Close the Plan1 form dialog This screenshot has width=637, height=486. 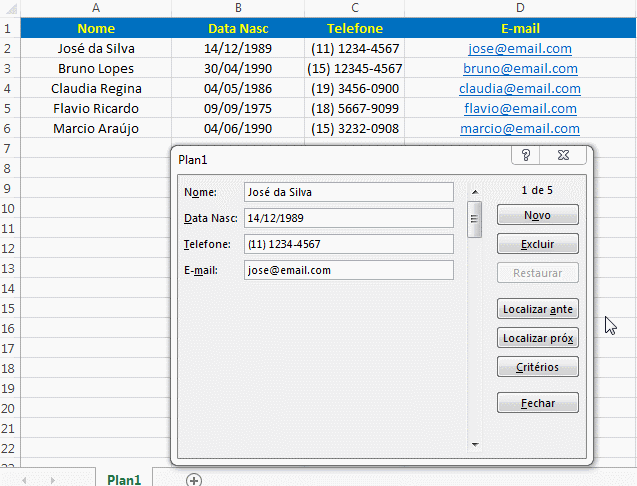click(564, 156)
